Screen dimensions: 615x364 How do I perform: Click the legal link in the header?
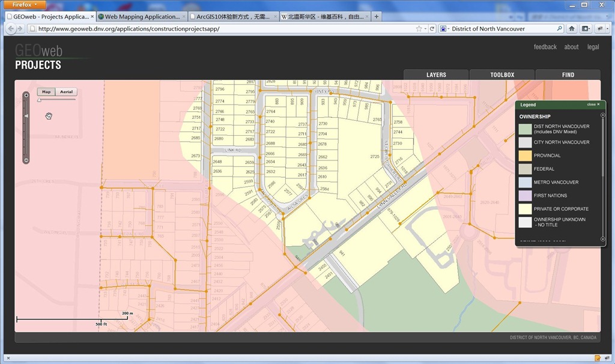(593, 47)
